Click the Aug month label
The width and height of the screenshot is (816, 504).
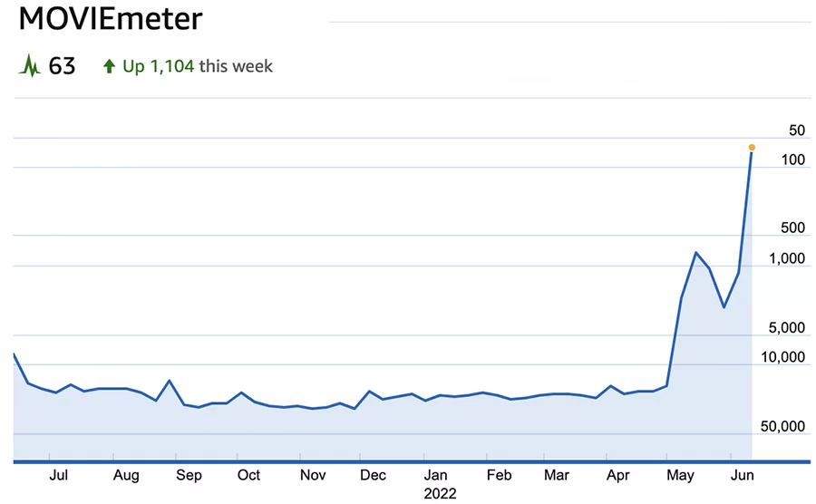point(126,475)
